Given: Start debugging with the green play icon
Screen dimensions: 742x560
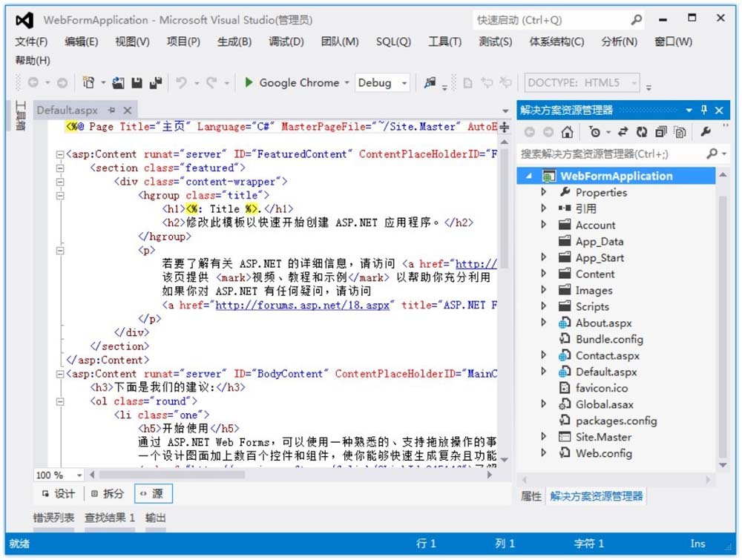Looking at the screenshot, I should point(249,82).
